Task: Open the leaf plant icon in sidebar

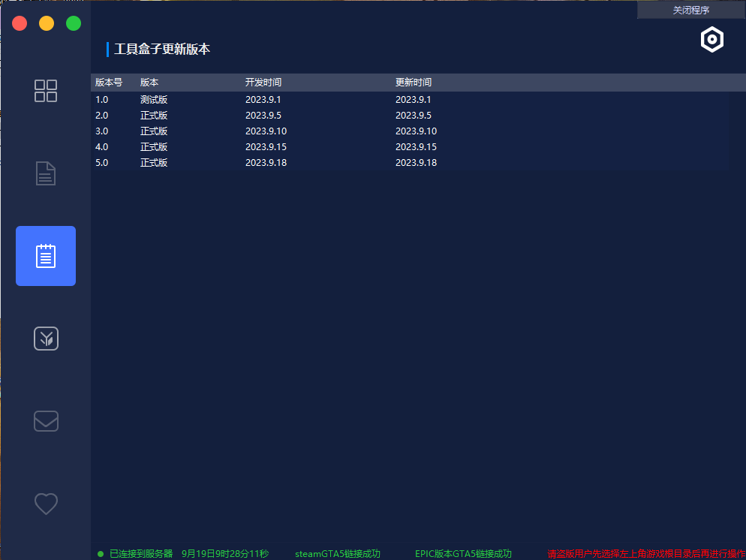Action: [46, 339]
